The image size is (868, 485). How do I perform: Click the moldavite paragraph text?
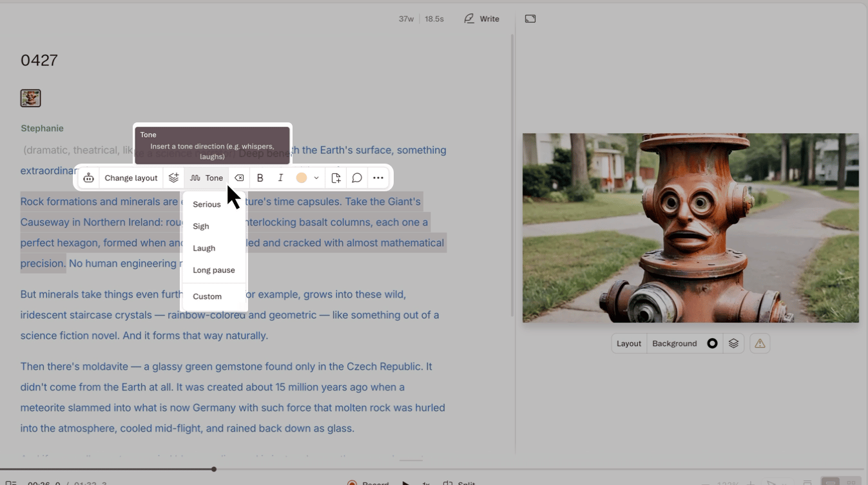[x=233, y=397]
